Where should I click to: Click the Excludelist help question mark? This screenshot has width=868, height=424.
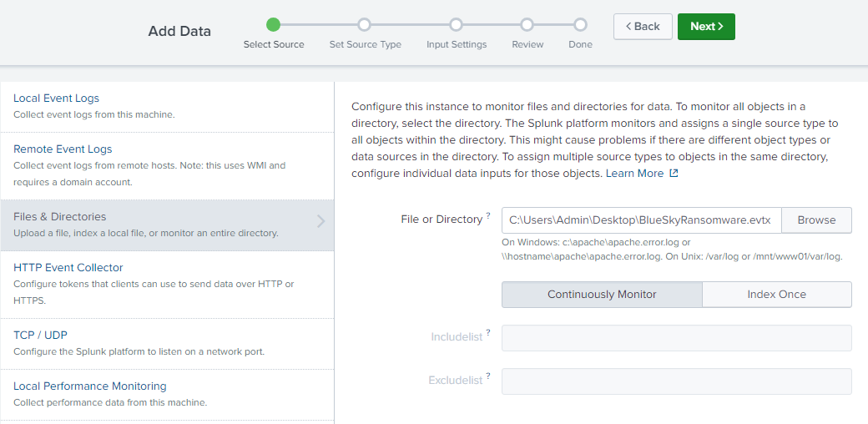(488, 376)
